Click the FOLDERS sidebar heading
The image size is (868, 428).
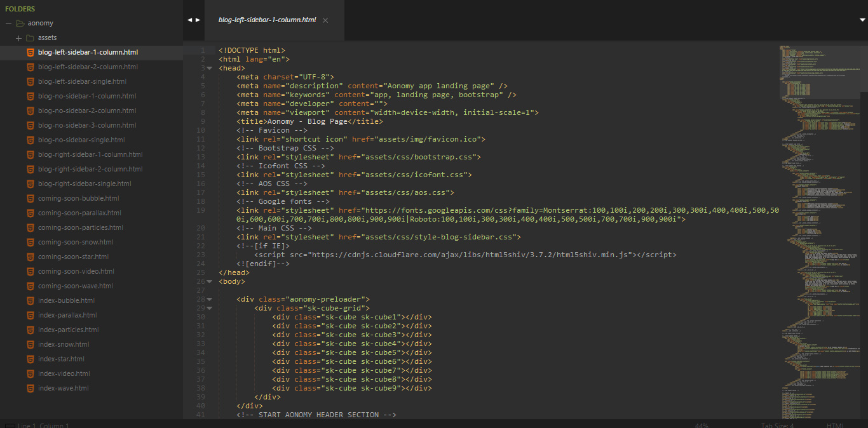tap(20, 9)
